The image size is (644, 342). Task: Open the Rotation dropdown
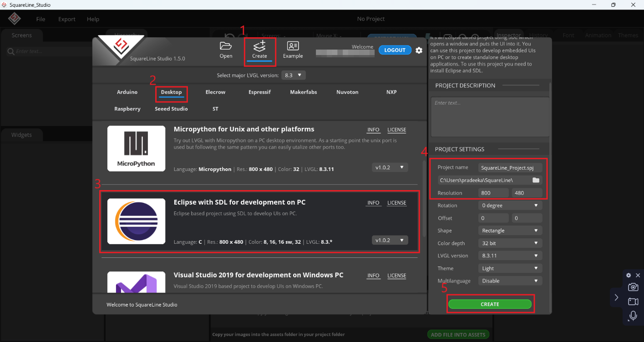[510, 206]
